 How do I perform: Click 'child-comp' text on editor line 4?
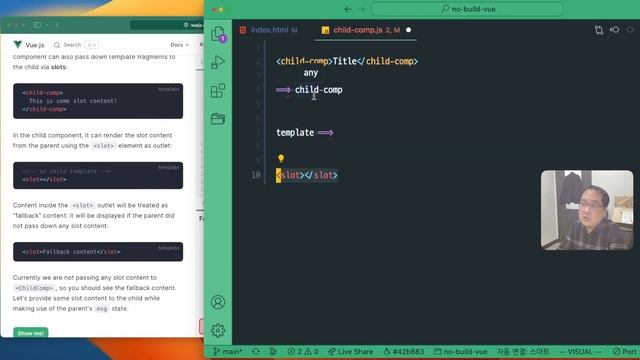click(318, 90)
